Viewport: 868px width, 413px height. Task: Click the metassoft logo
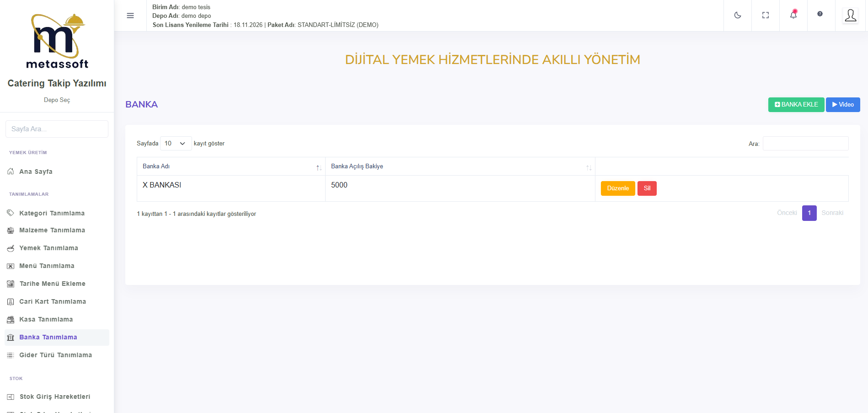[x=57, y=42]
